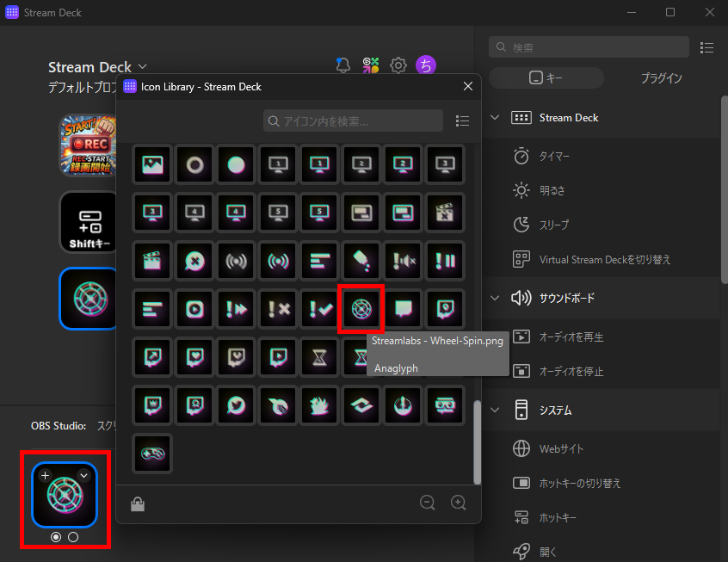The width and height of the screenshot is (728, 562).
Task: Select the broadcast signal cyan icon
Action: (x=278, y=261)
